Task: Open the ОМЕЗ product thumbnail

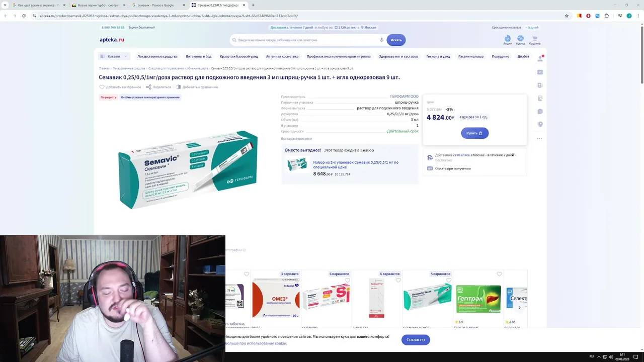Action: [x=276, y=299]
